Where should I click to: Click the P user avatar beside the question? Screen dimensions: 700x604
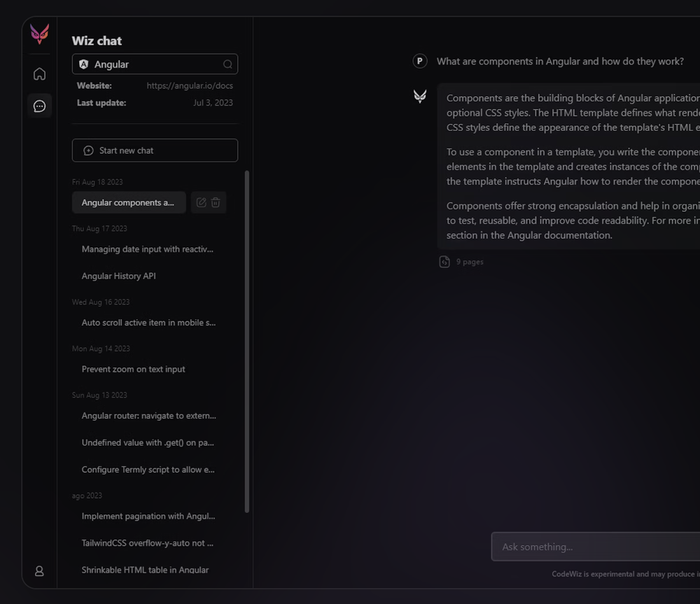(419, 61)
